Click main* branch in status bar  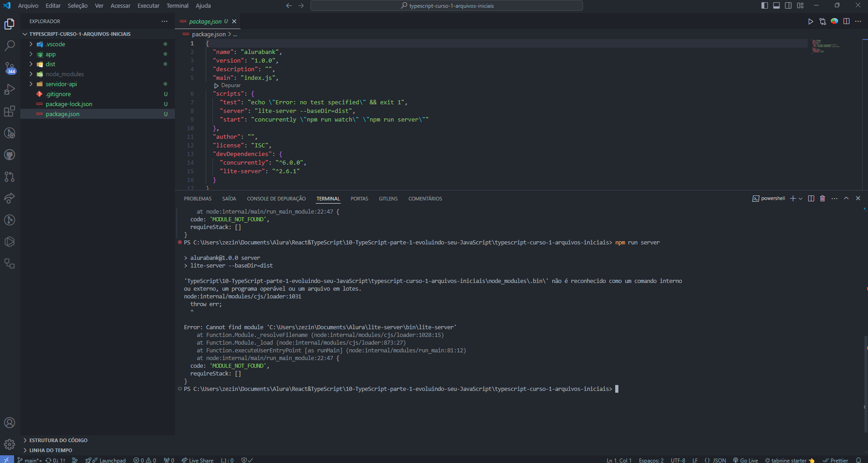pos(30,460)
